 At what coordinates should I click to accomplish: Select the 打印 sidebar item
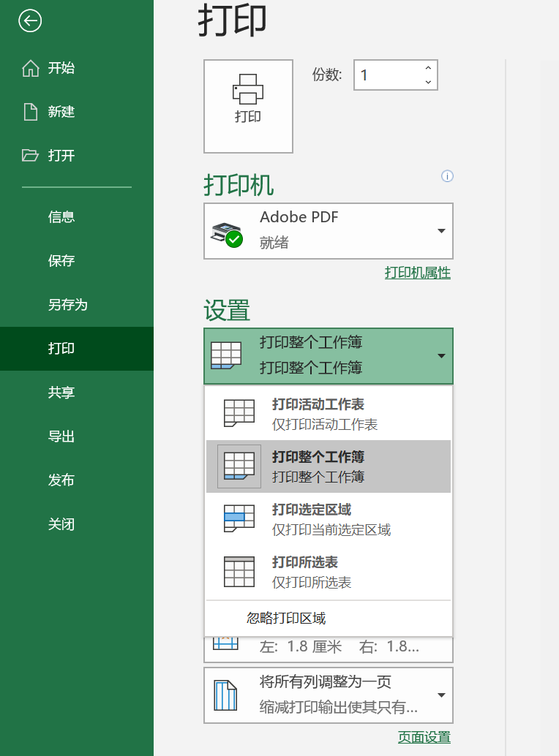[x=77, y=349]
